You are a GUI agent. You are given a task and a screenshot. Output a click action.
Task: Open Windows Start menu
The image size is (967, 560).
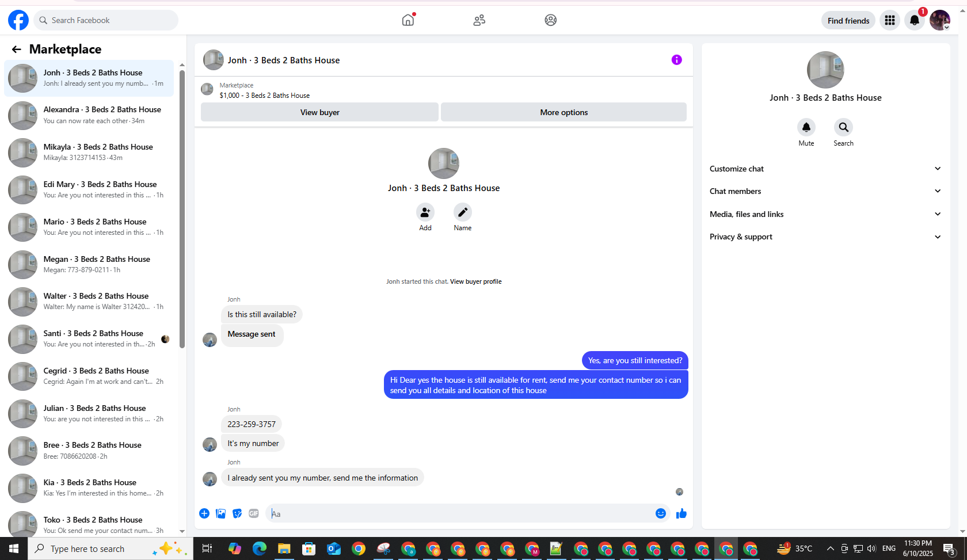click(14, 548)
